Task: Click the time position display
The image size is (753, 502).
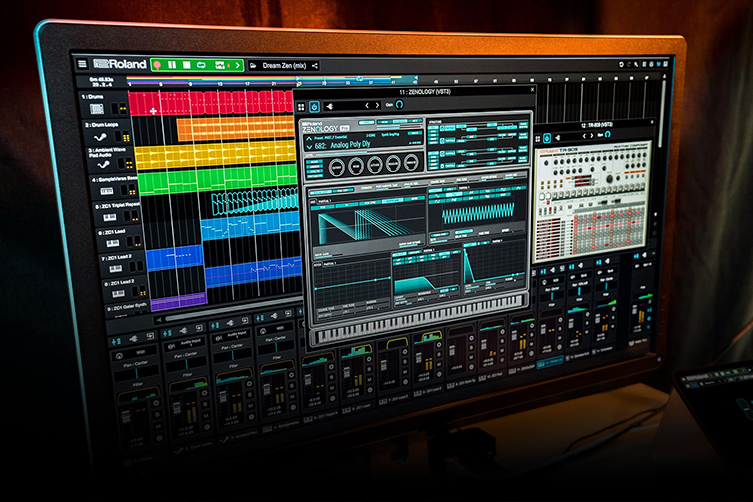Action: point(102,82)
